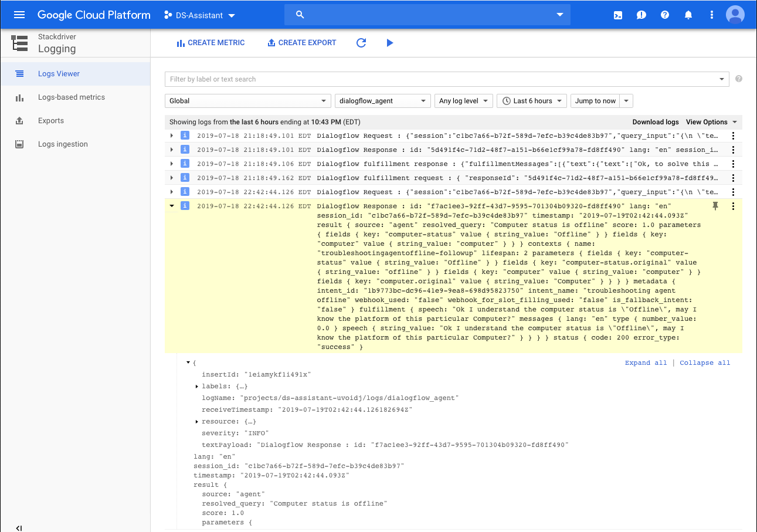
Task: Start streaming logs with the play icon
Action: click(390, 43)
